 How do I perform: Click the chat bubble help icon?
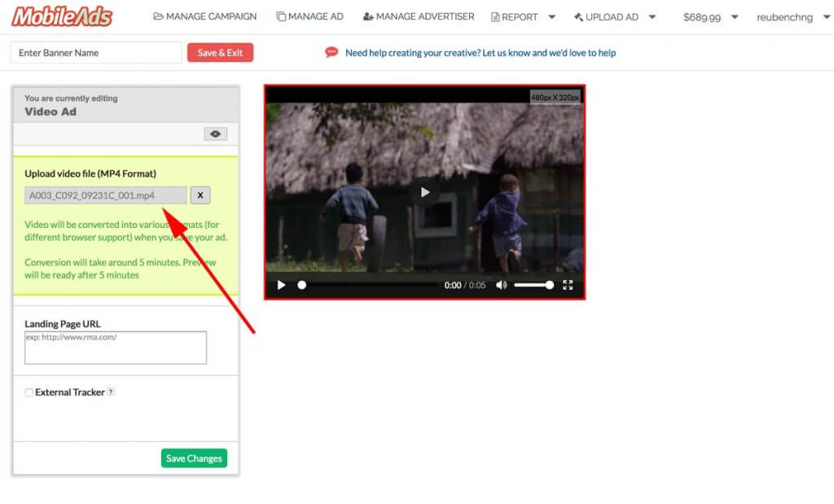(331, 52)
